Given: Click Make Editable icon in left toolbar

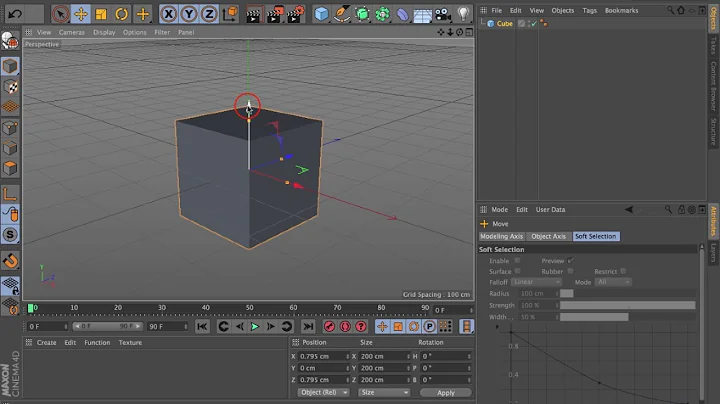Looking at the screenshot, I should [10, 41].
